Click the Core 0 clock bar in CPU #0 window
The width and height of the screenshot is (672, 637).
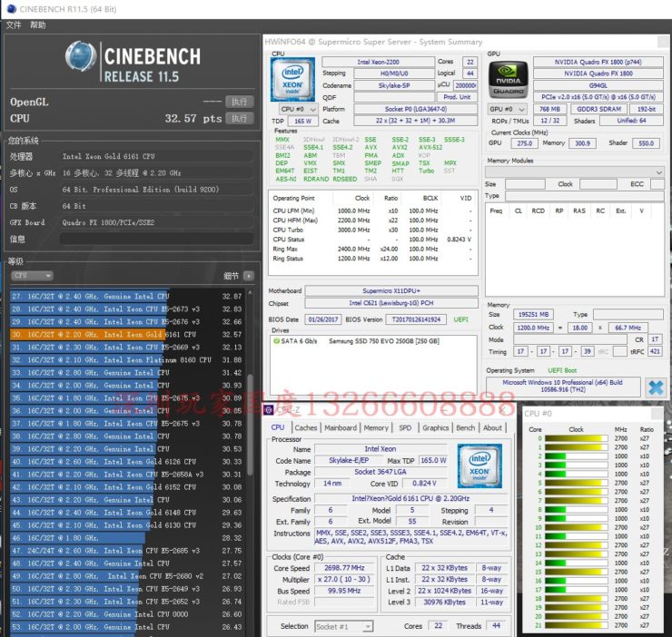pyautogui.click(x=576, y=438)
